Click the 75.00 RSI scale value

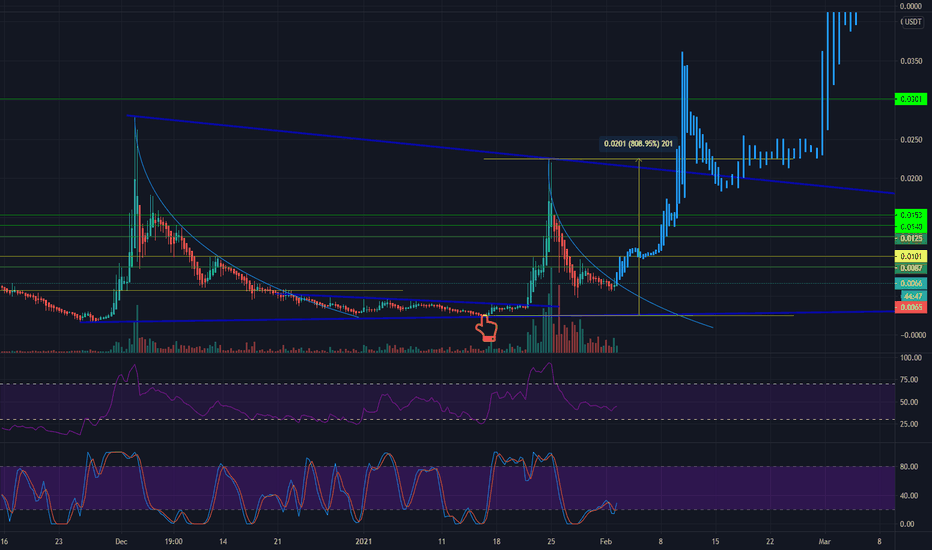pos(909,379)
